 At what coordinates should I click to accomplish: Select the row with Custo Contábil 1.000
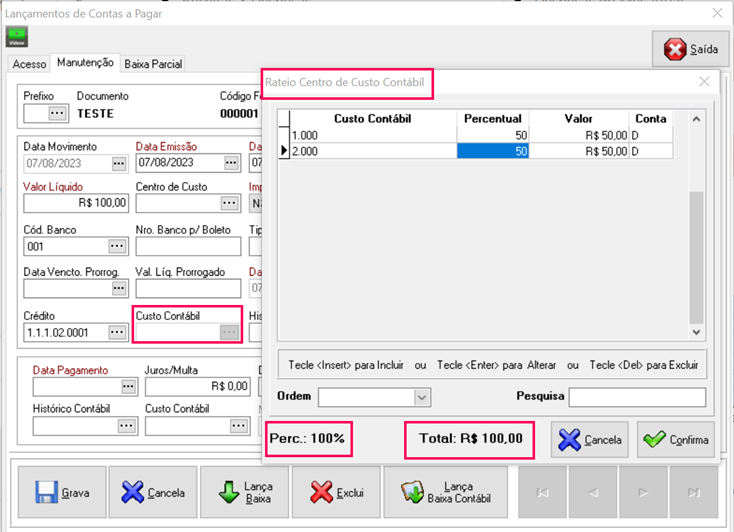point(370,135)
